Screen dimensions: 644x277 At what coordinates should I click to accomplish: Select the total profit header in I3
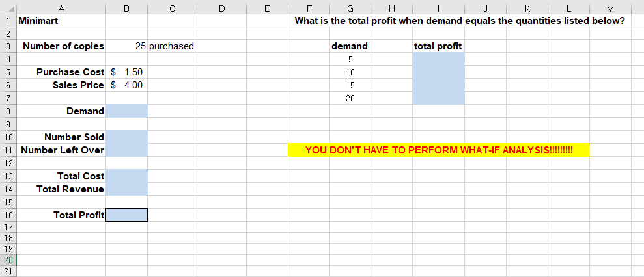[438, 46]
